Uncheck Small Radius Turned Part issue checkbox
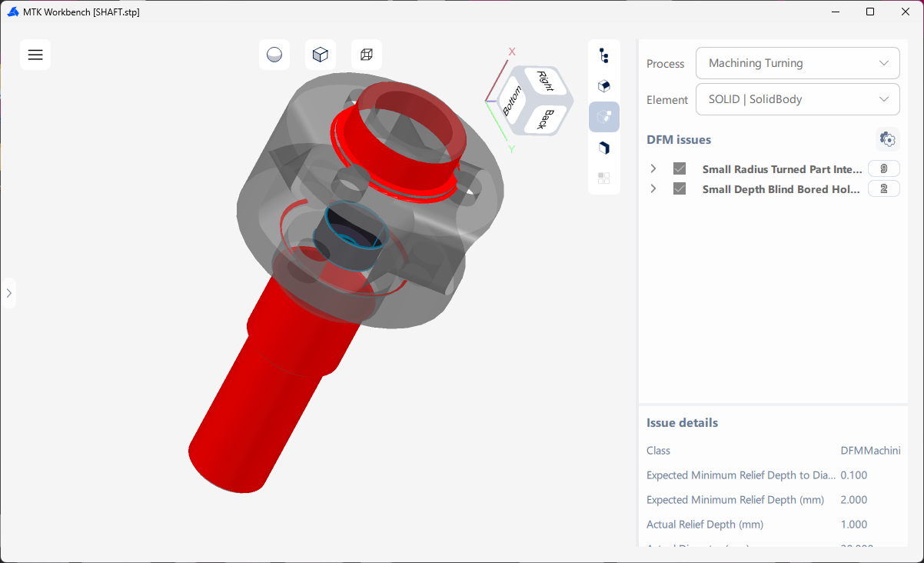 tap(680, 168)
